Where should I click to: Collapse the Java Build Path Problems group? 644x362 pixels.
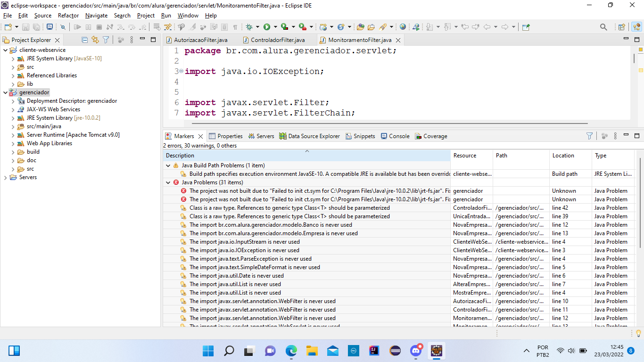(x=168, y=165)
